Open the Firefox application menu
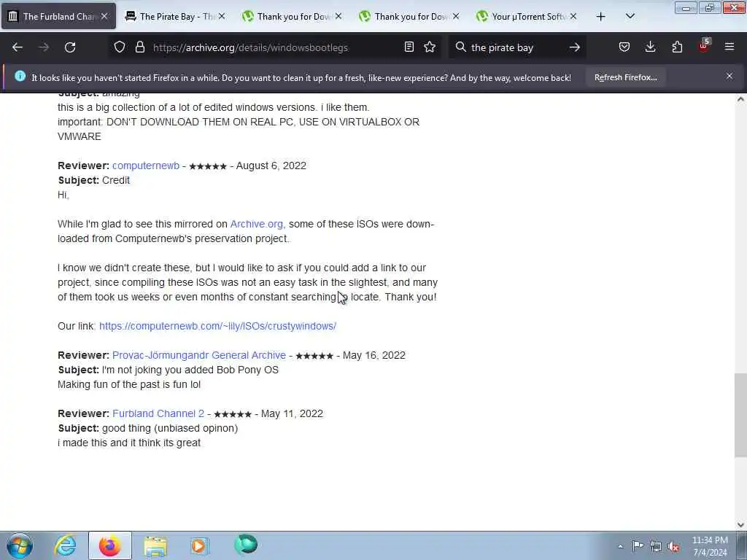This screenshot has height=560, width=747. pos(729,47)
